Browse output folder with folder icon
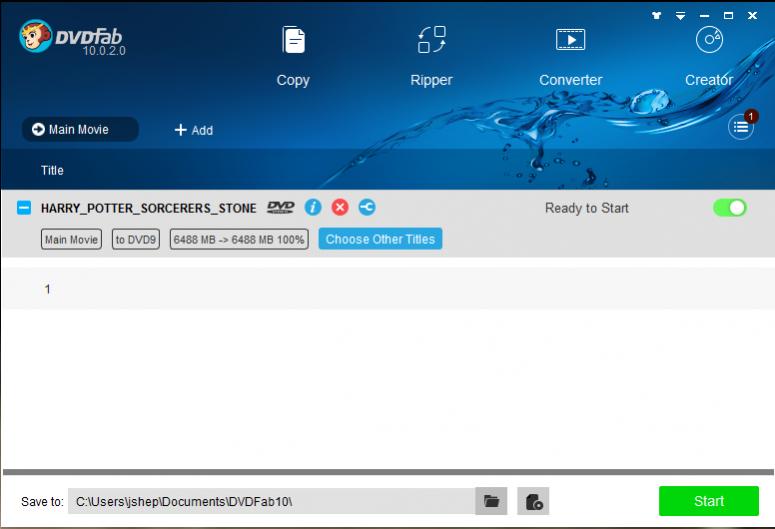The image size is (775, 529). (x=491, y=501)
